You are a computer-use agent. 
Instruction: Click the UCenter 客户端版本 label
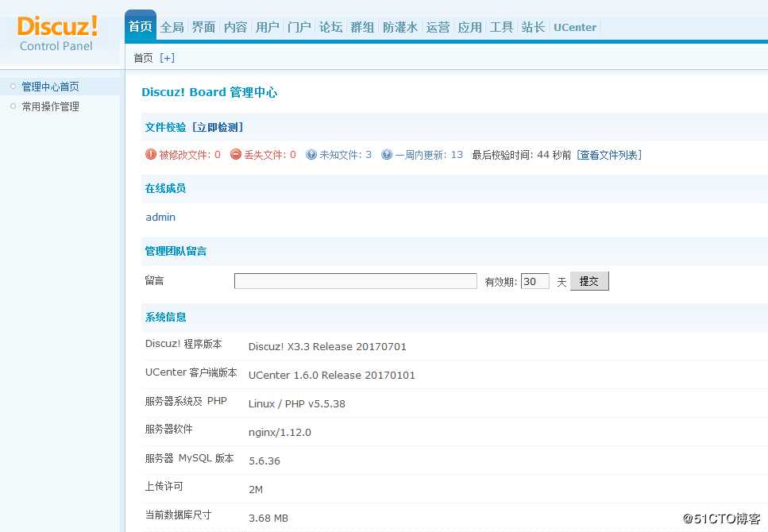pos(191,372)
